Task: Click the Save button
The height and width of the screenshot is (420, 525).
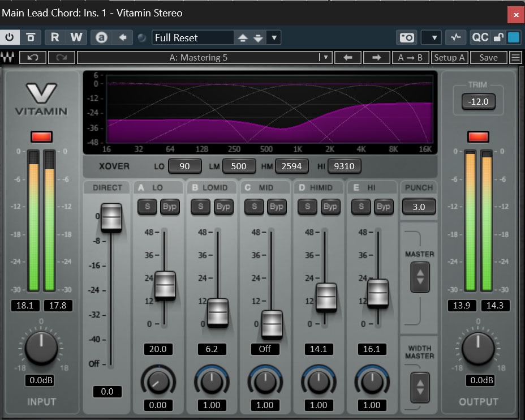Action: click(488, 57)
